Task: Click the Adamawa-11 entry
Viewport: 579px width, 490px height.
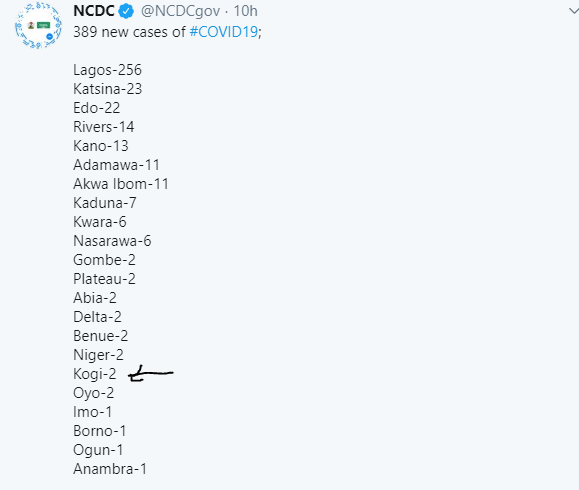Action: 116,165
